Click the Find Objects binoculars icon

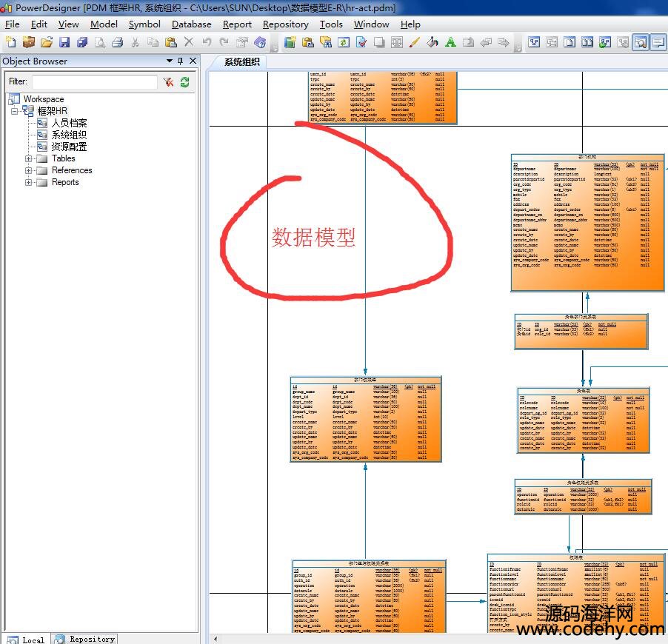coord(326,42)
